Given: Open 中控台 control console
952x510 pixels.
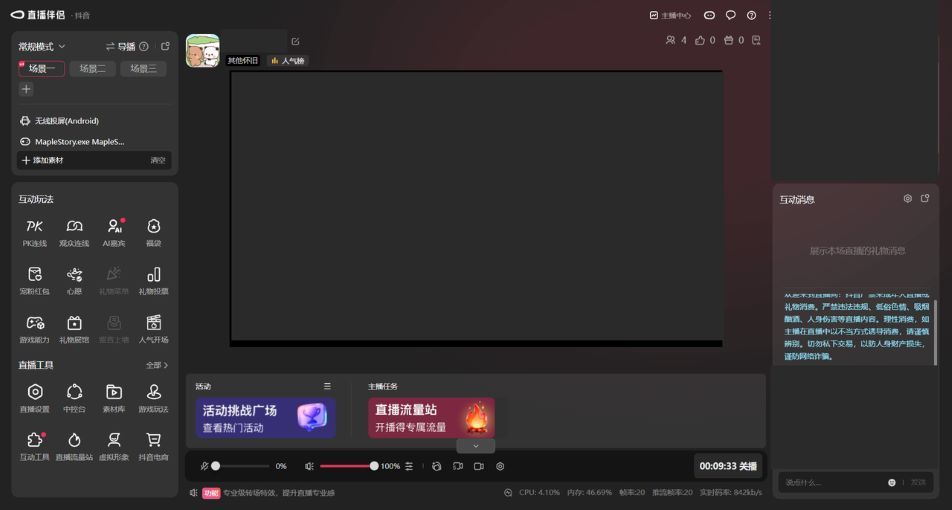Looking at the screenshot, I should click(74, 398).
